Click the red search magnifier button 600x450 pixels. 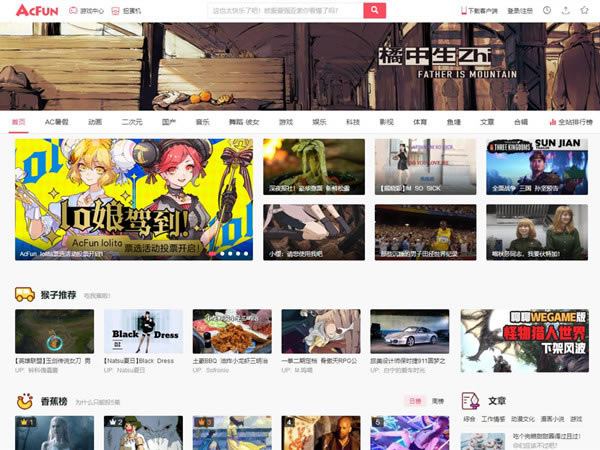click(x=374, y=10)
